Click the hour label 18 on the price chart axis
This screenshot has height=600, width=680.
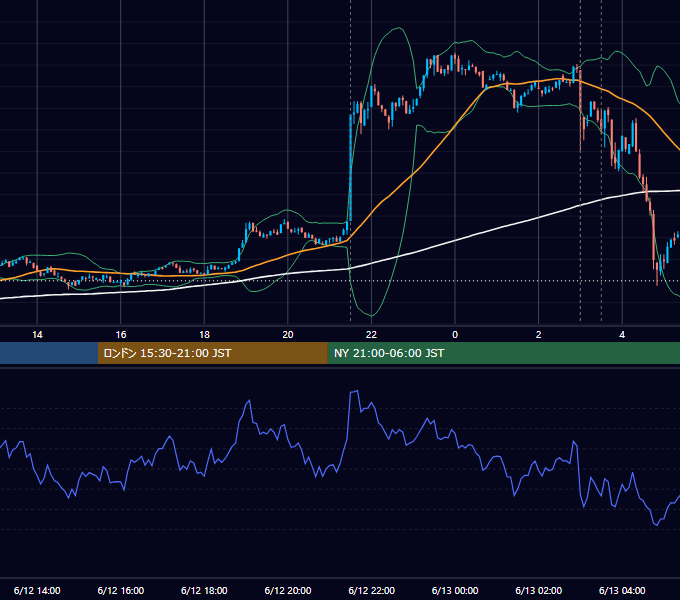click(204, 335)
